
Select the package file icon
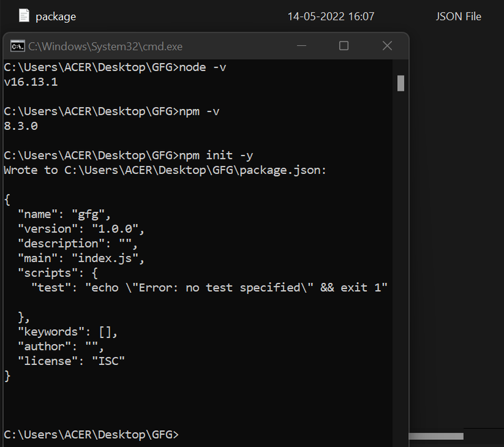pos(24,16)
